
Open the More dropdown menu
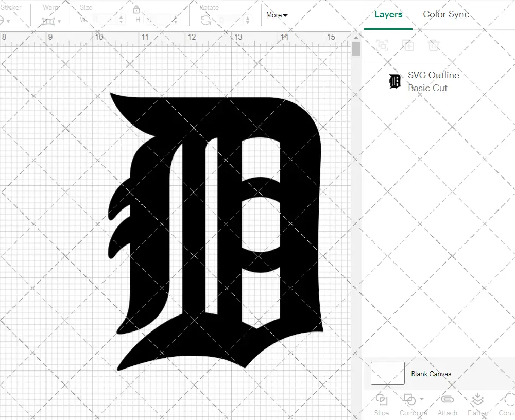click(277, 15)
